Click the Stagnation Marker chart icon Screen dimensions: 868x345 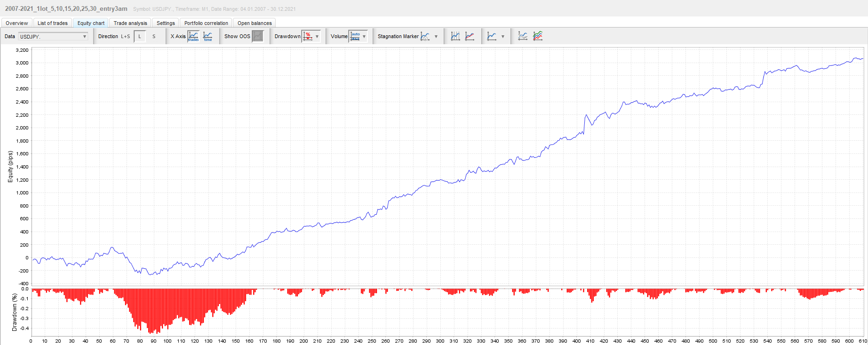[x=425, y=36]
